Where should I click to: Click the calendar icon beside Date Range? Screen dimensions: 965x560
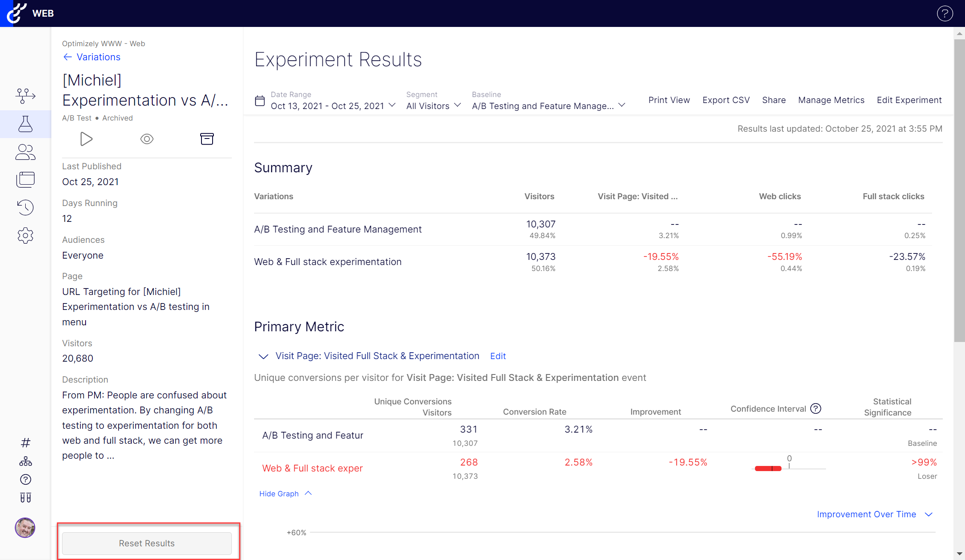260,101
